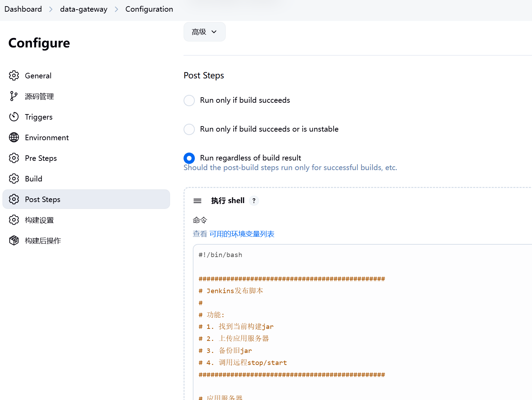Click the 执行 shell step title
The height and width of the screenshot is (400, 532).
click(x=228, y=201)
